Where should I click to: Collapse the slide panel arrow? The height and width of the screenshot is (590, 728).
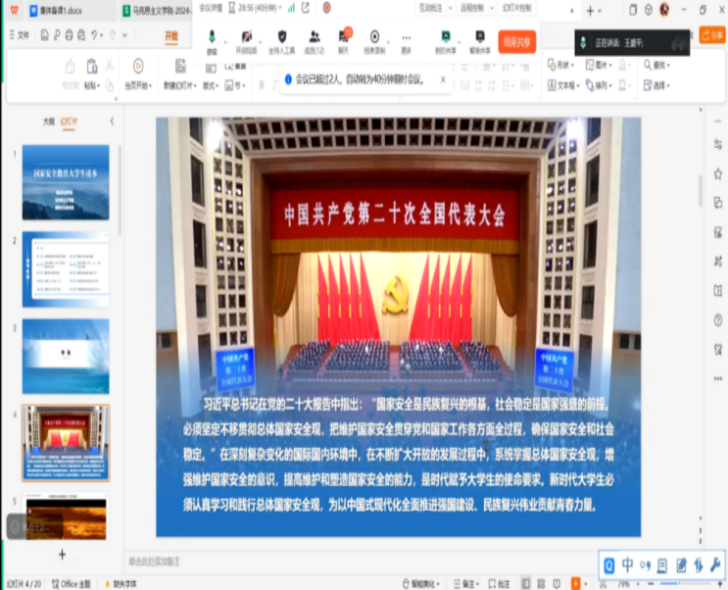(111, 122)
